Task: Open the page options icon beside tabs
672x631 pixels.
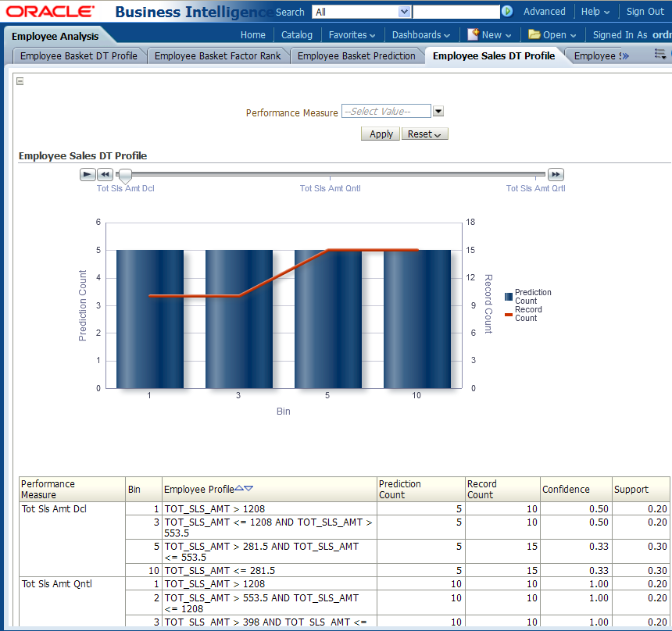Action: pos(660,55)
